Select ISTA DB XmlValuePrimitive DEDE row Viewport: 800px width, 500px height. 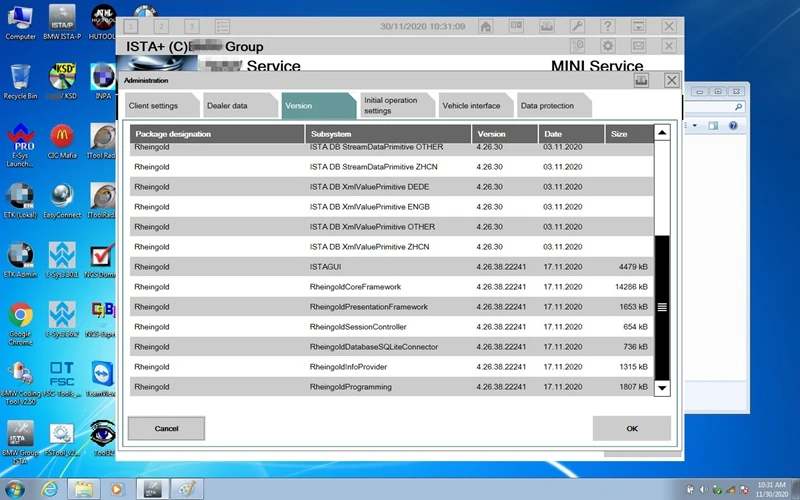[x=391, y=187]
